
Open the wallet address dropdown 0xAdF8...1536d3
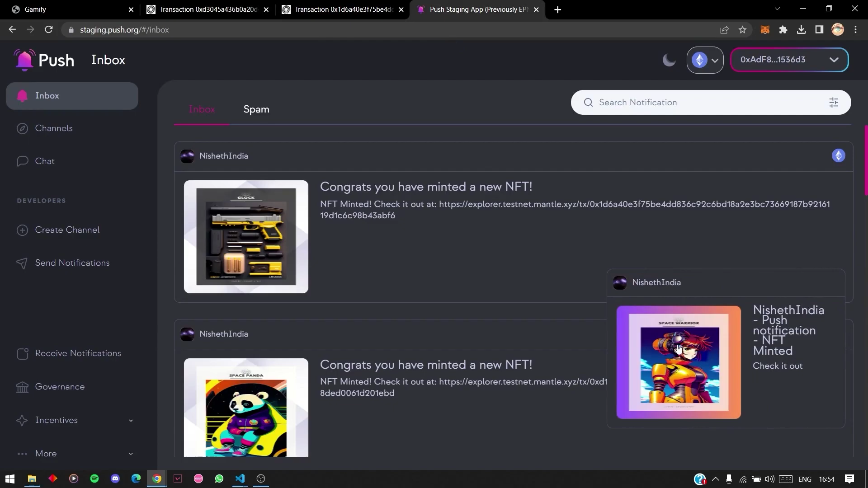coord(788,60)
